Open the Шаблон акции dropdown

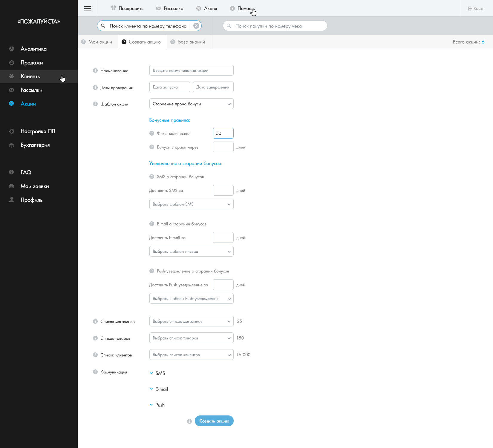click(191, 104)
